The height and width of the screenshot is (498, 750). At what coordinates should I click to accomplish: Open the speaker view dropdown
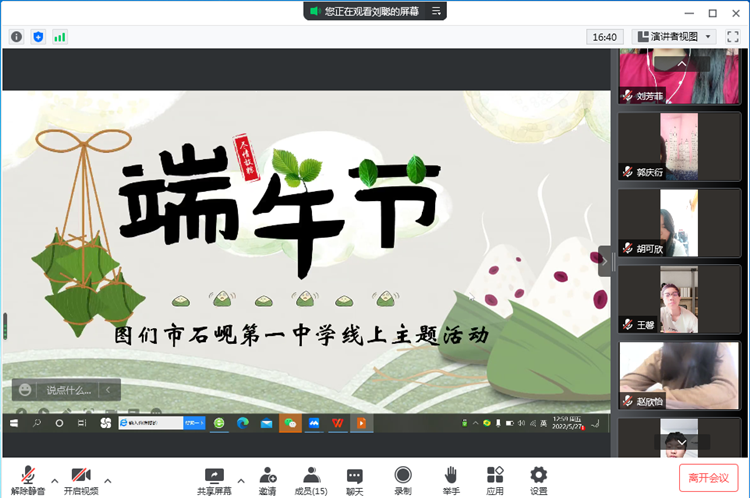click(674, 37)
